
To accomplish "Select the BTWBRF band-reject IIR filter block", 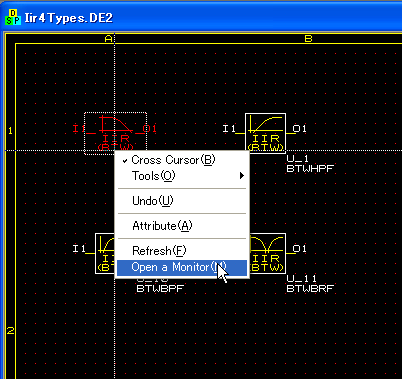I will click(268, 253).
